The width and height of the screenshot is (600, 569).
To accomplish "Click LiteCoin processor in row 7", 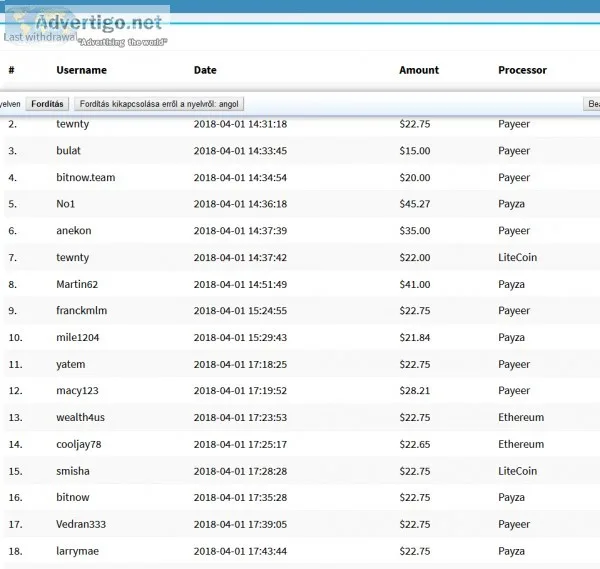I will click(x=517, y=257).
